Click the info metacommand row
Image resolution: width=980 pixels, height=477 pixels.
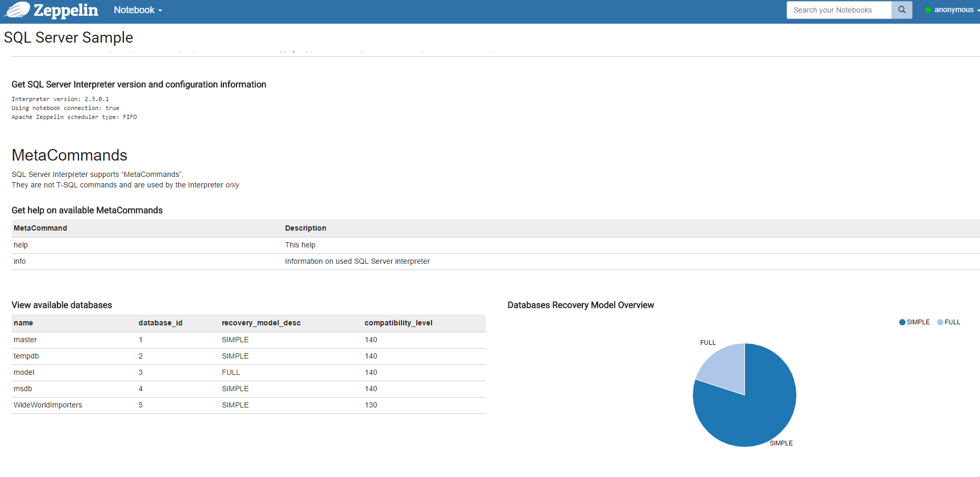click(x=20, y=261)
